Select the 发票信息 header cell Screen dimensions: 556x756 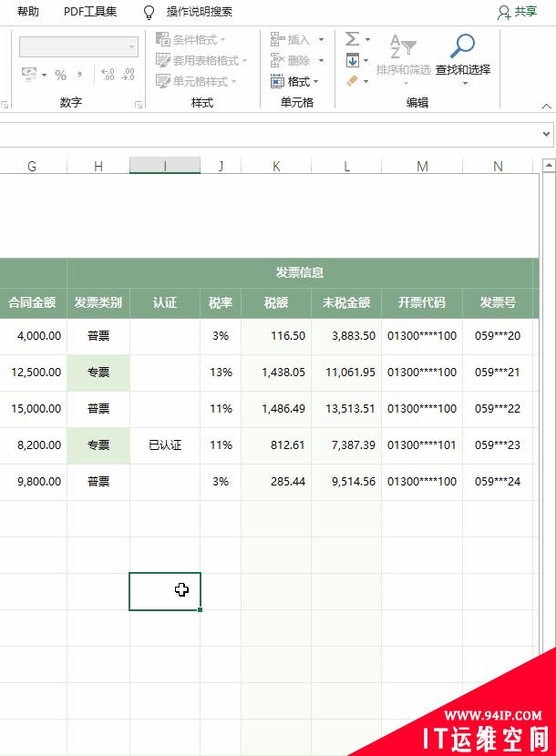point(300,273)
